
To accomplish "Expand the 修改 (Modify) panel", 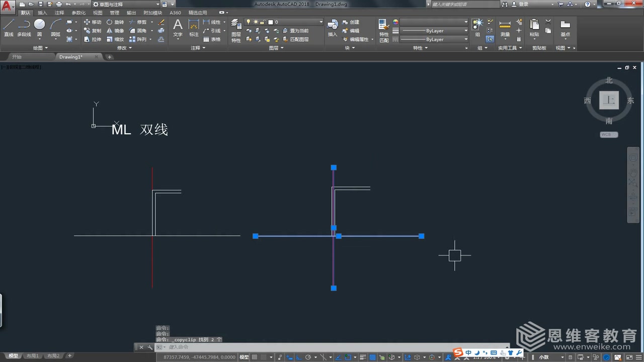I will tap(124, 48).
